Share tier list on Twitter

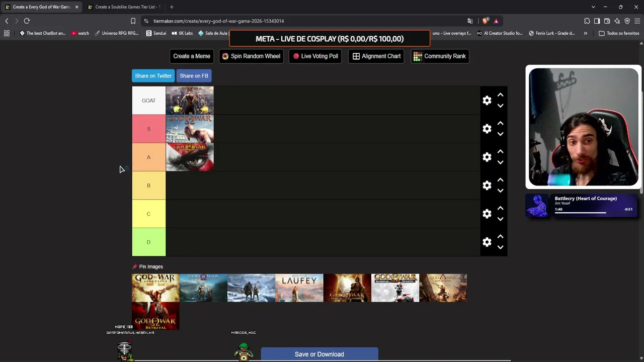[x=153, y=76]
